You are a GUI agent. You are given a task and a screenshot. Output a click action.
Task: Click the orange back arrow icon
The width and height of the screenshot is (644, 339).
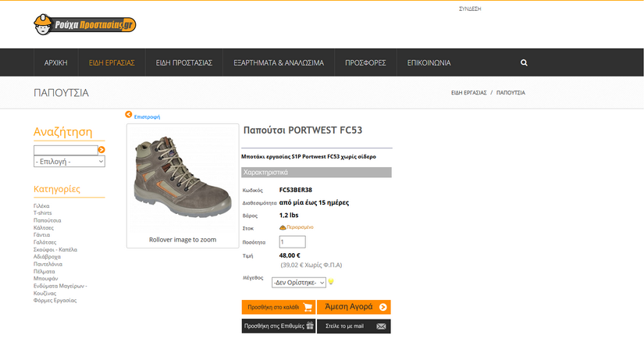click(129, 115)
